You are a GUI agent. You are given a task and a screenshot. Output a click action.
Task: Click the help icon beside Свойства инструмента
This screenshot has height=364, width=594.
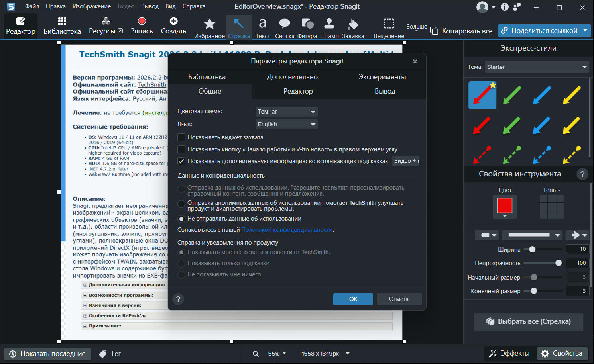pos(582,174)
